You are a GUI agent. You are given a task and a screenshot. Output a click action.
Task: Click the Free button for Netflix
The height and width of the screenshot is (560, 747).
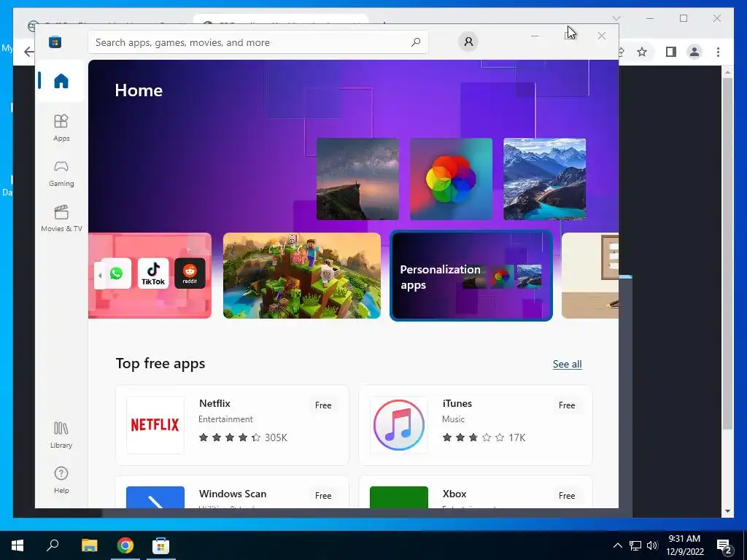click(x=323, y=405)
